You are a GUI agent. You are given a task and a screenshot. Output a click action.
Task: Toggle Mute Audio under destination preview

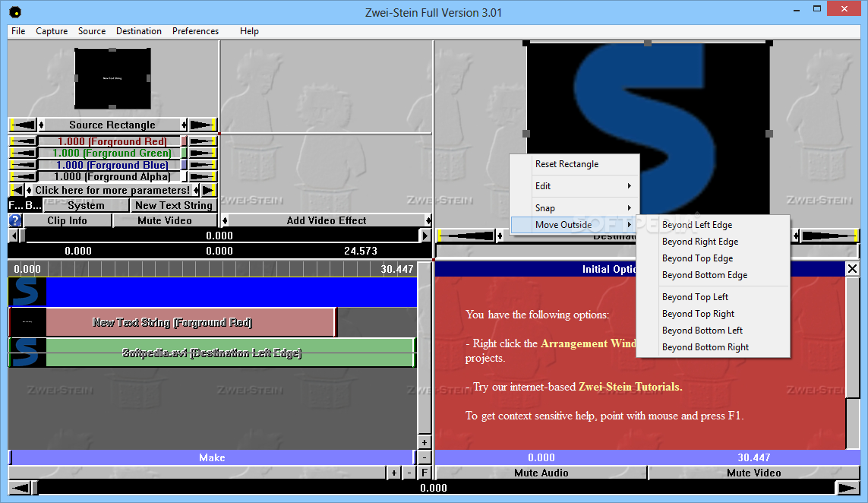541,473
